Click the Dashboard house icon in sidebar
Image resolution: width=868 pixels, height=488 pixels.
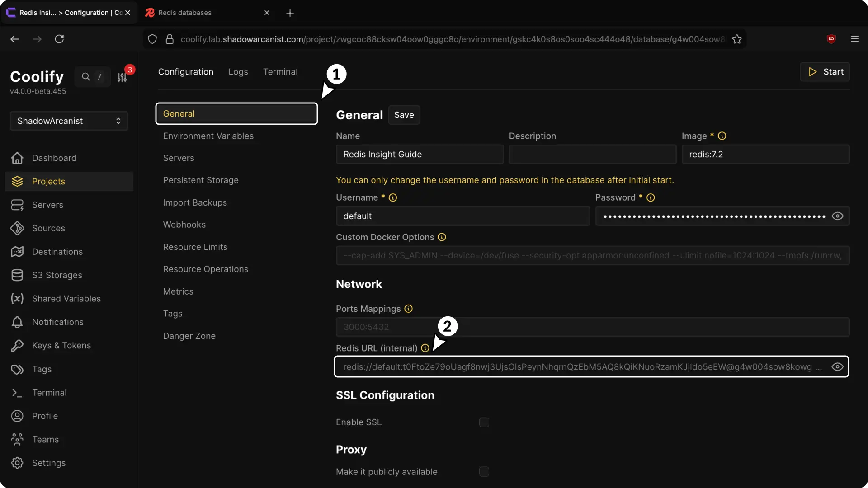17,158
